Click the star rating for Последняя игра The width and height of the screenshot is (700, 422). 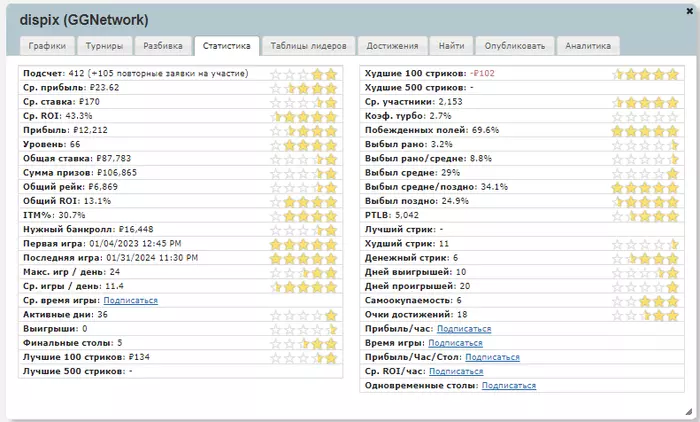(303, 259)
